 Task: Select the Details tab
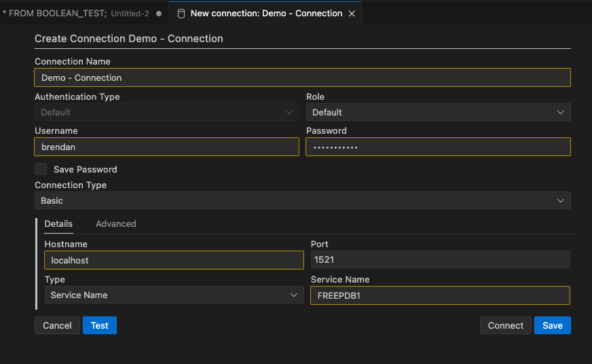58,223
